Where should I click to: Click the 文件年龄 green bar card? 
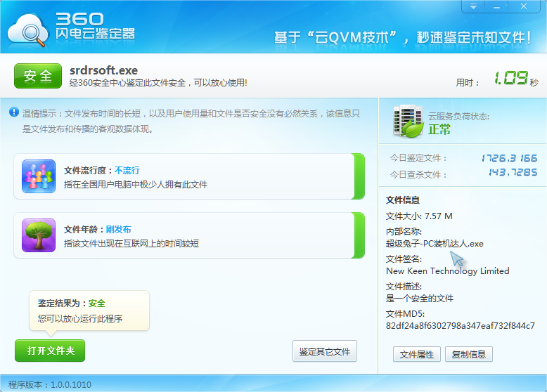click(189, 235)
